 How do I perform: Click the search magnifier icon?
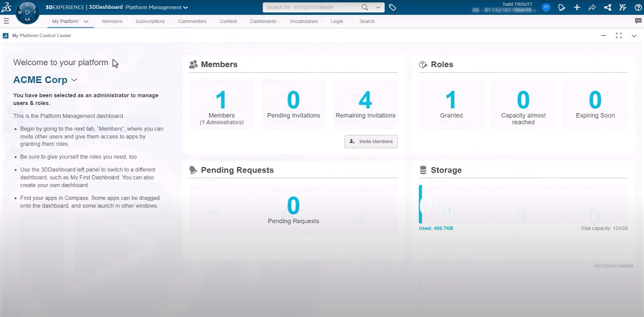365,8
